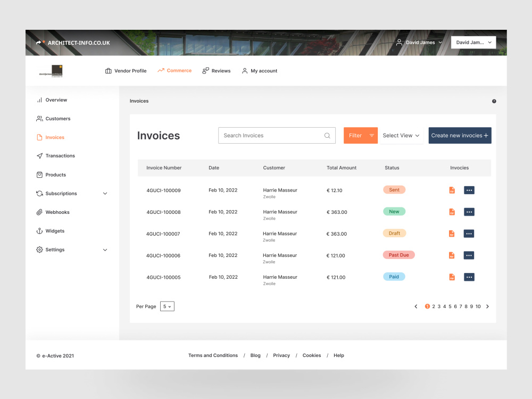The image size is (532, 399).
Task: Click the Paid status badge
Action: pos(394,277)
